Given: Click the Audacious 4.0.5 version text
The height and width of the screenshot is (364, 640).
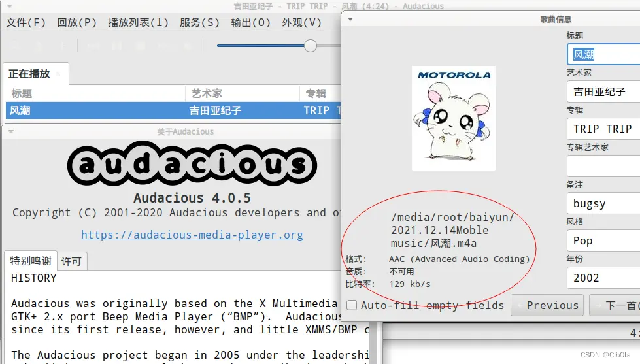Looking at the screenshot, I should [192, 198].
